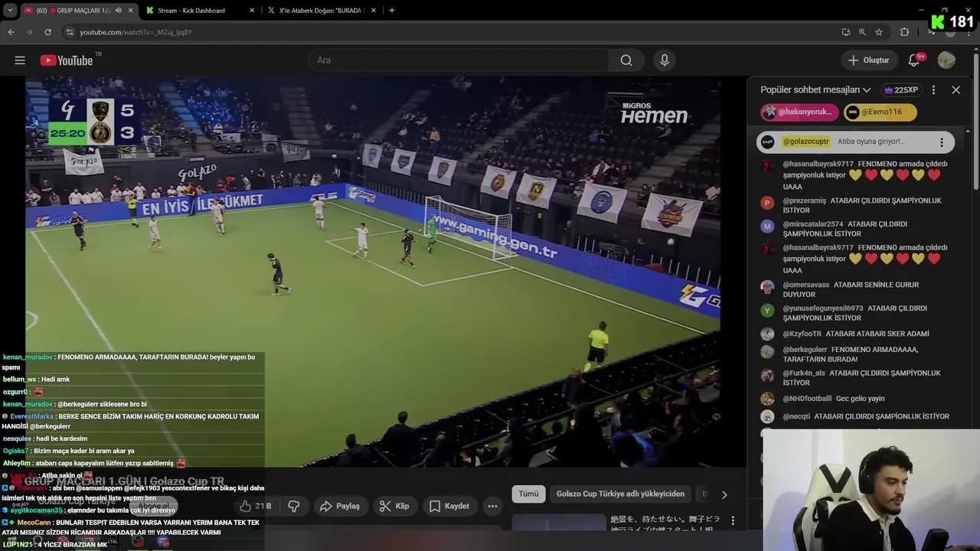This screenshot has height=551, width=980.
Task: Go forward in the browser
Action: tap(29, 32)
